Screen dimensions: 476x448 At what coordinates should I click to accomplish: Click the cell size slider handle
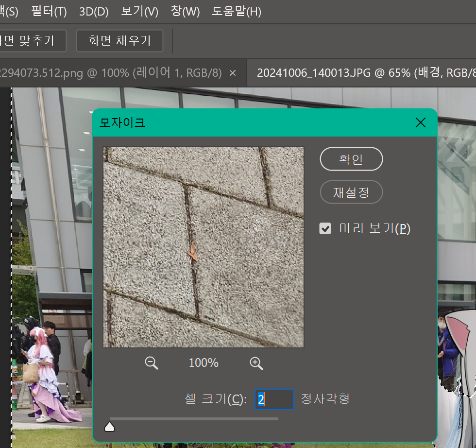[109, 426]
